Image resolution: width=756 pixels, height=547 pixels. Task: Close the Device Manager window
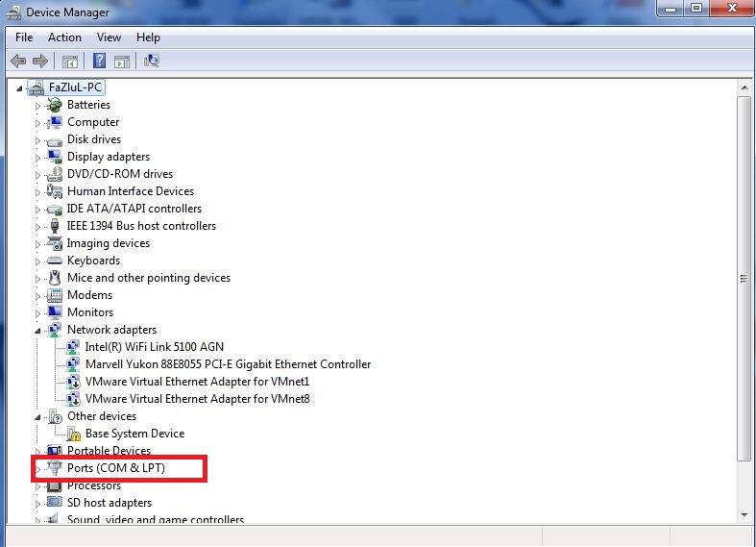[731, 8]
